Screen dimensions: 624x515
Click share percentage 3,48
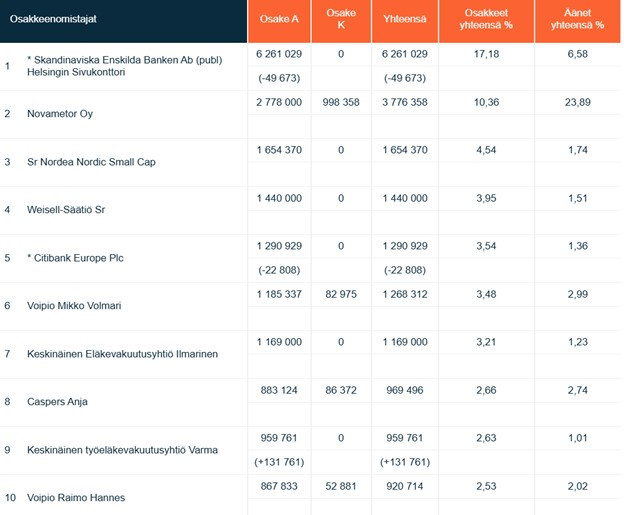pos(486,294)
